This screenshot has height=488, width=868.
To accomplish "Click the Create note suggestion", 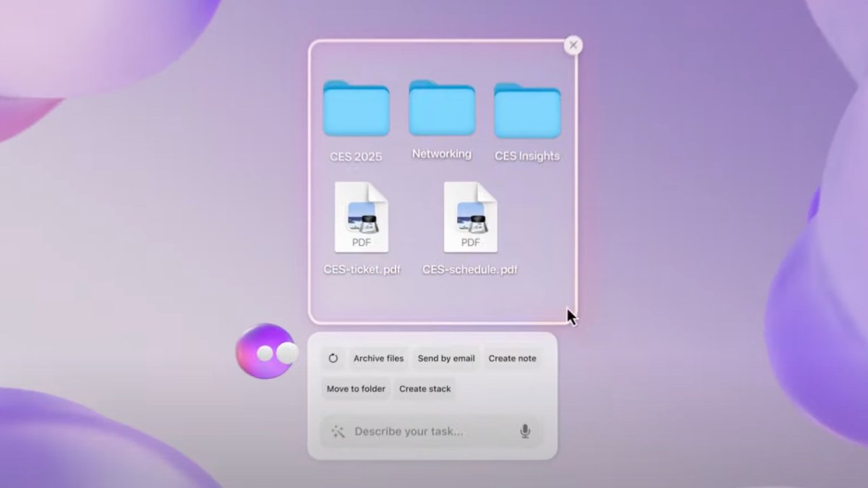I will point(512,359).
